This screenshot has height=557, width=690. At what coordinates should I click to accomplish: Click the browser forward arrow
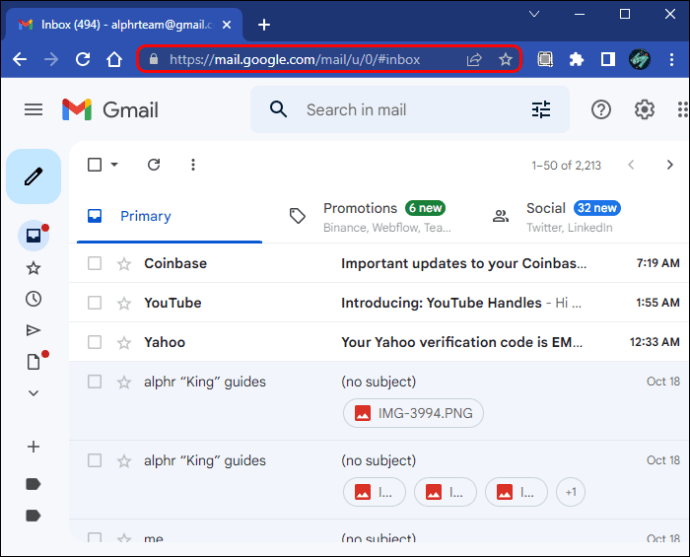pyautogui.click(x=51, y=59)
